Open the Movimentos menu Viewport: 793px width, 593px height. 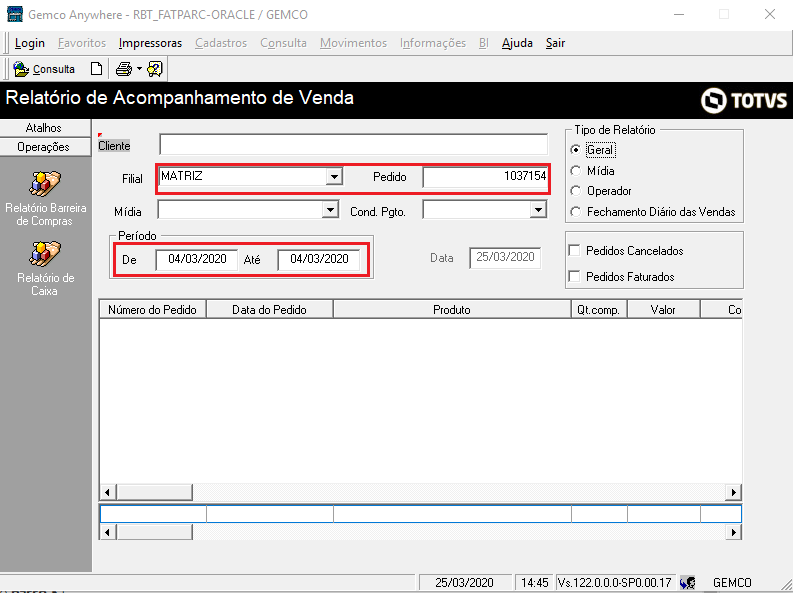[354, 43]
